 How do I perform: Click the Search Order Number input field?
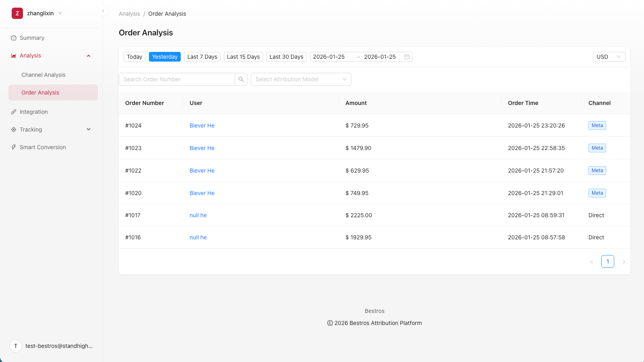point(177,79)
